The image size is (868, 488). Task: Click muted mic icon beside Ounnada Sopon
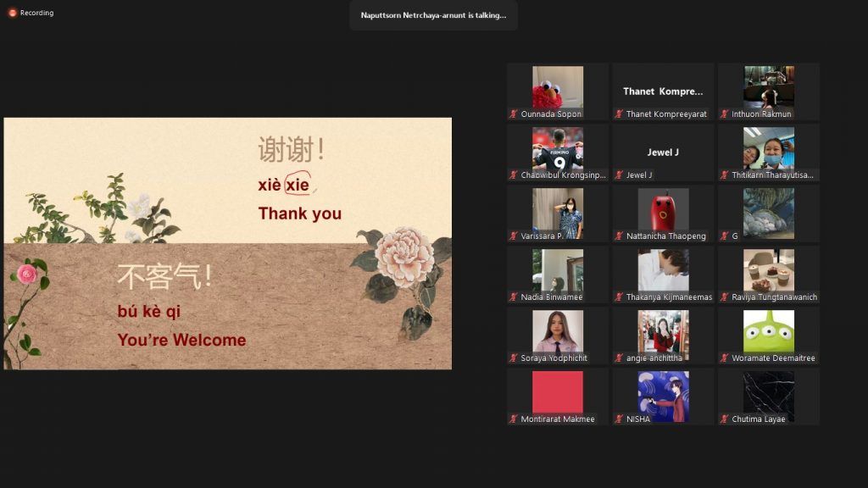pos(514,114)
